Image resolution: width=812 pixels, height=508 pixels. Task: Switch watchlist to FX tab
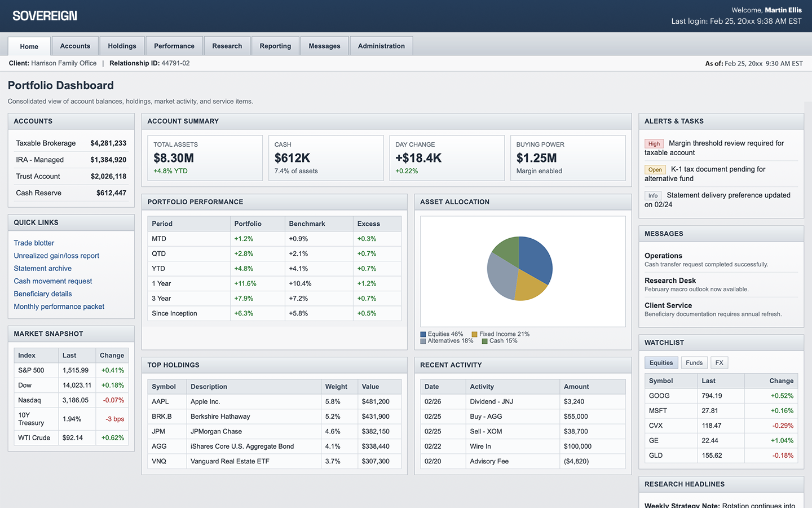pos(719,363)
